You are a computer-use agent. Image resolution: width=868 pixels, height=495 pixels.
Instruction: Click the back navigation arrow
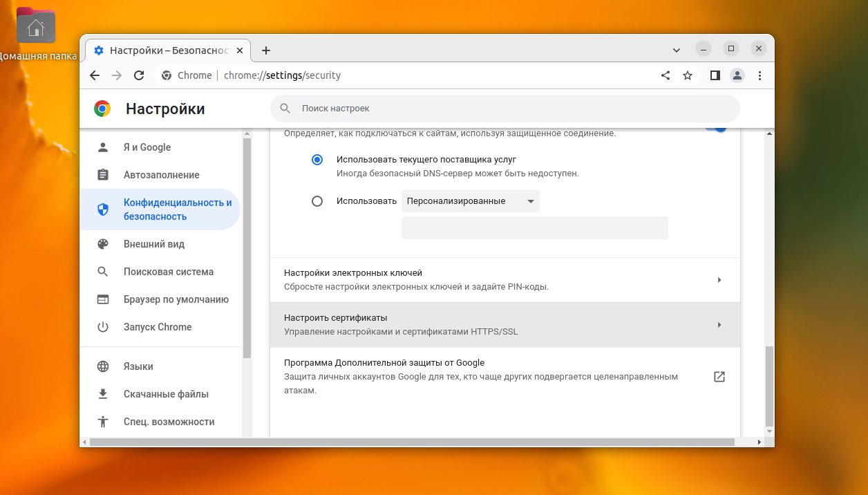(95, 75)
